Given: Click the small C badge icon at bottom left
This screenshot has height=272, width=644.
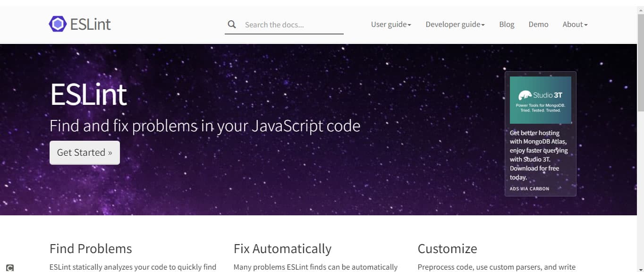Looking at the screenshot, I should [x=10, y=268].
